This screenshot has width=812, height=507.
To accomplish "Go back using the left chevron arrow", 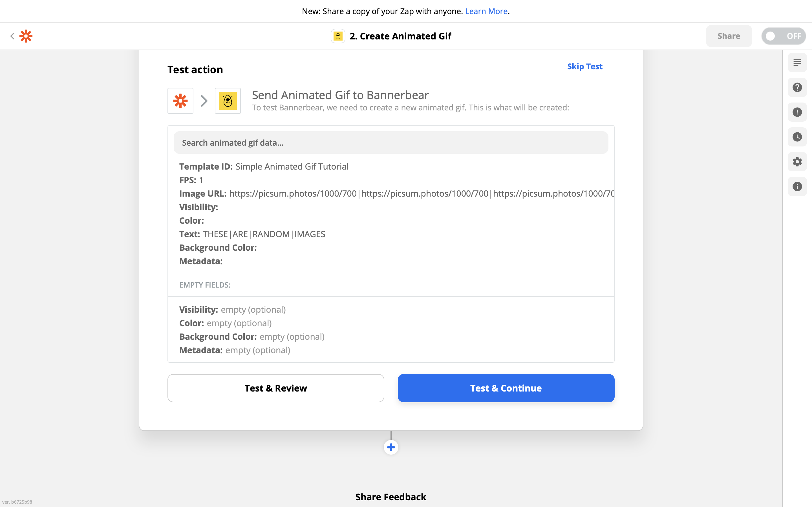I will coord(12,36).
